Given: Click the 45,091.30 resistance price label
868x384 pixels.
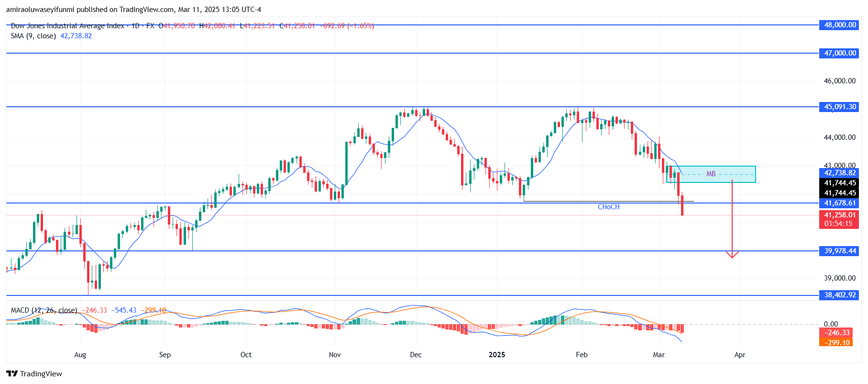Looking at the screenshot, I should [839, 107].
